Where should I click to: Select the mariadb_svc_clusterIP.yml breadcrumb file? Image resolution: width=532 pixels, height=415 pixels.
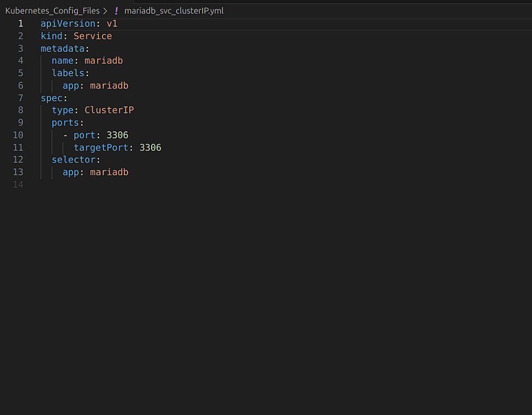tap(174, 11)
